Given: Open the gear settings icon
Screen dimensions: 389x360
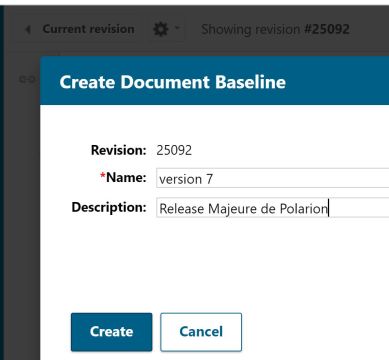Looking at the screenshot, I should pyautogui.click(x=161, y=29).
